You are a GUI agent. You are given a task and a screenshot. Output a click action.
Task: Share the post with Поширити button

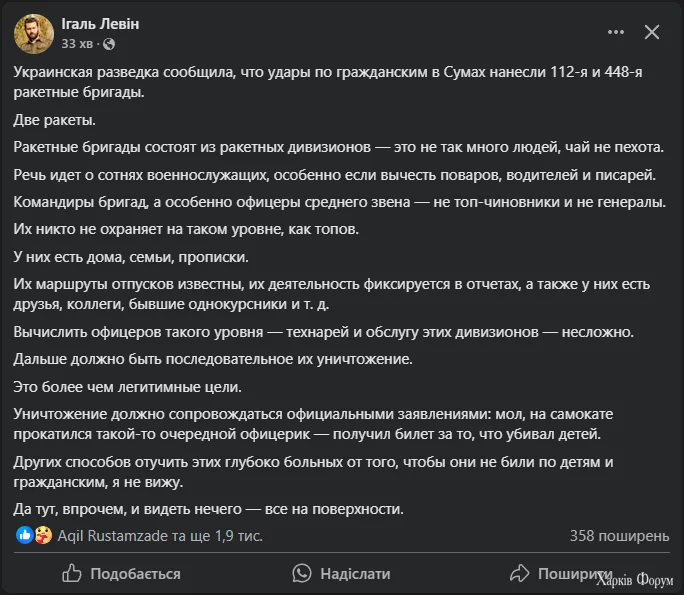575,574
